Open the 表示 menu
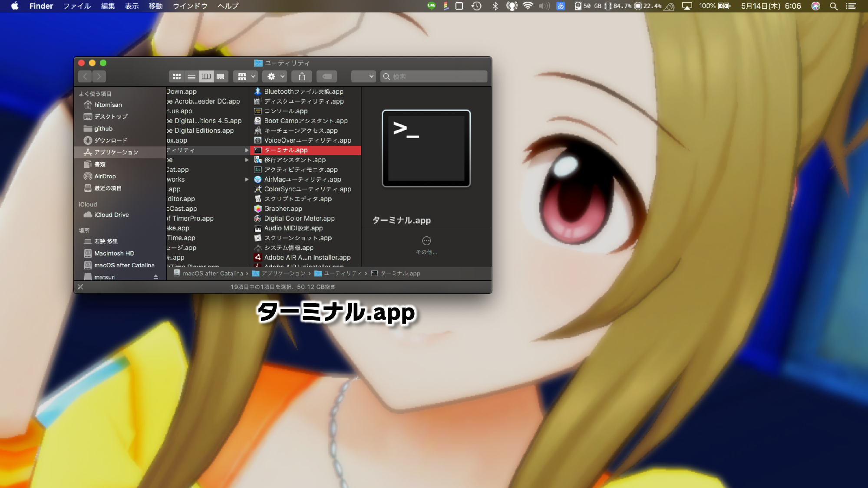868x488 pixels. [132, 6]
